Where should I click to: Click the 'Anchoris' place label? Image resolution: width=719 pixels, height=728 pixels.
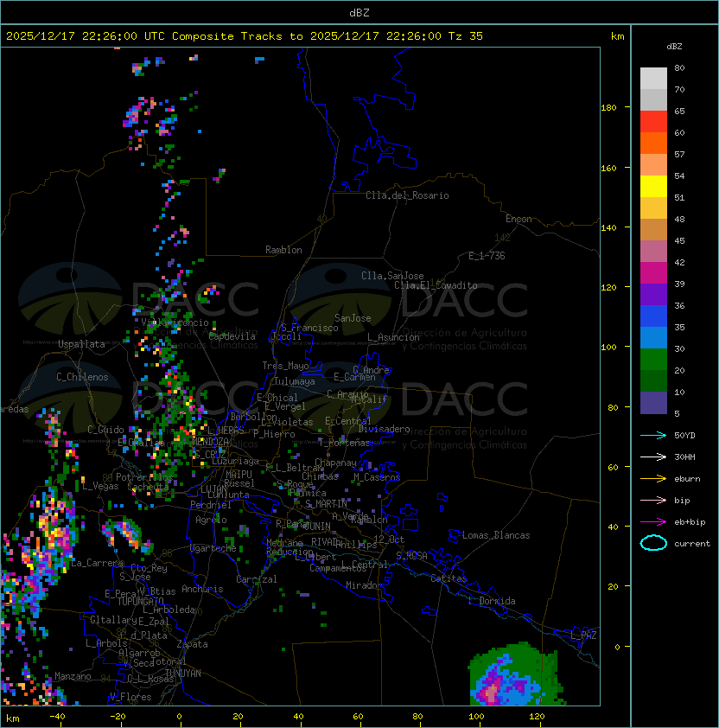[202, 589]
